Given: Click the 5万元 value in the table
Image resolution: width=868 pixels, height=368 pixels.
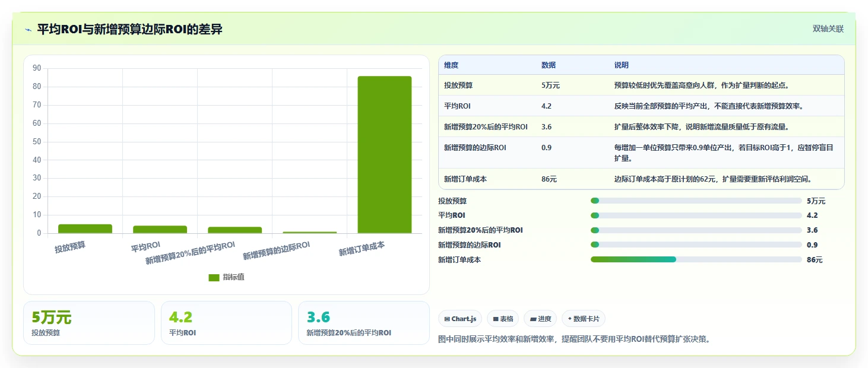Looking at the screenshot, I should click(550, 85).
